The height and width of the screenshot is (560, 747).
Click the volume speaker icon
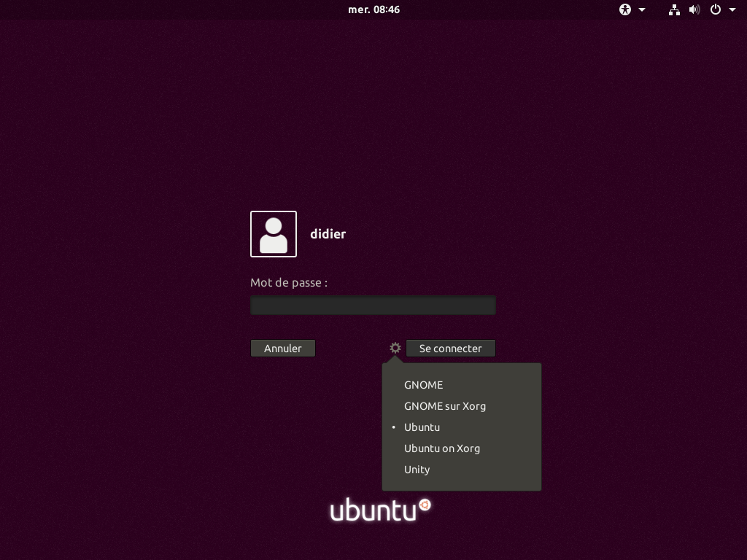(x=694, y=9)
